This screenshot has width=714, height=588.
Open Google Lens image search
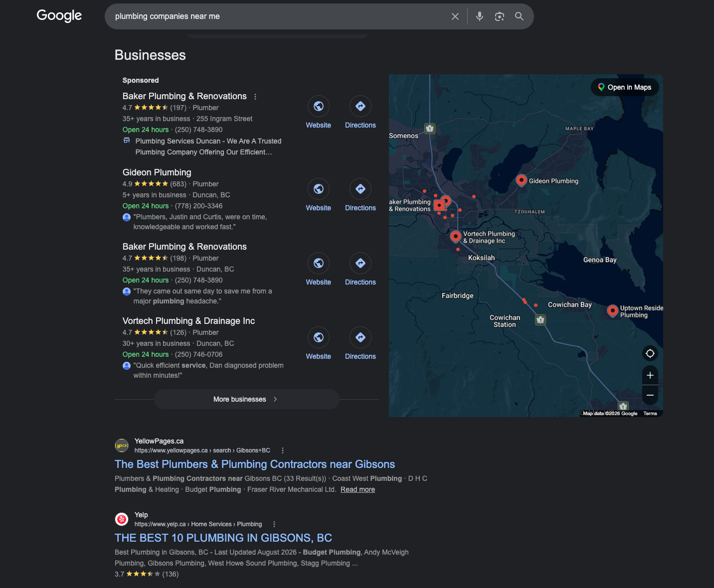[499, 16]
